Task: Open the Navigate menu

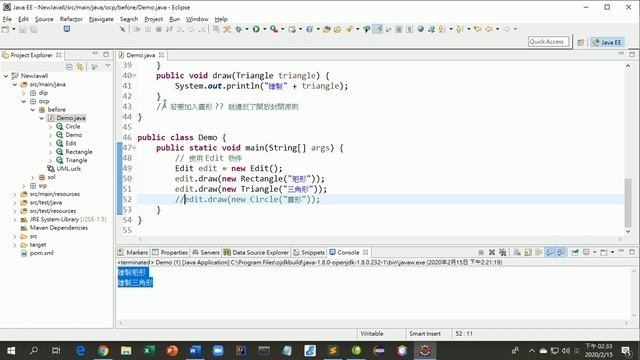Action: 101,19
